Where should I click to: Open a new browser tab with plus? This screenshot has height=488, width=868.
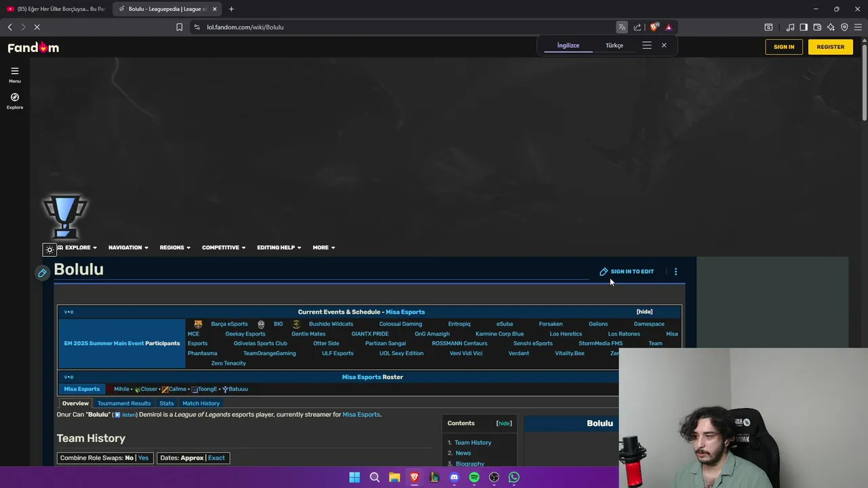click(231, 9)
